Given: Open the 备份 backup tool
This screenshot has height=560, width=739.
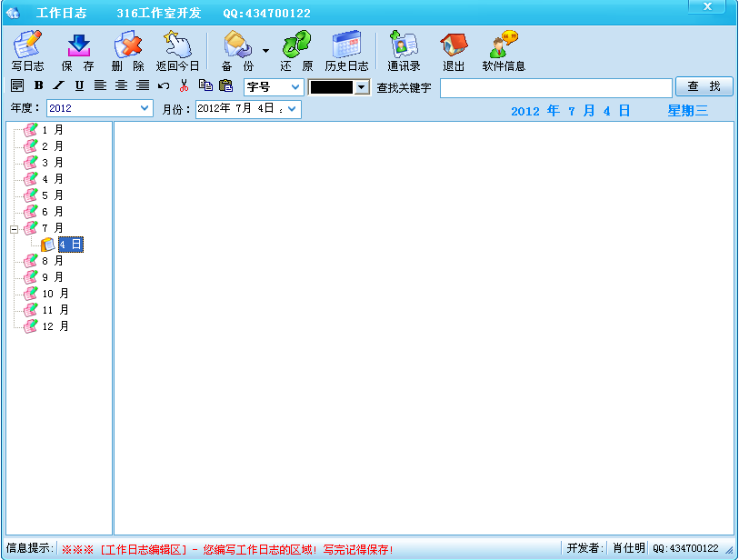Looking at the screenshot, I should (237, 51).
